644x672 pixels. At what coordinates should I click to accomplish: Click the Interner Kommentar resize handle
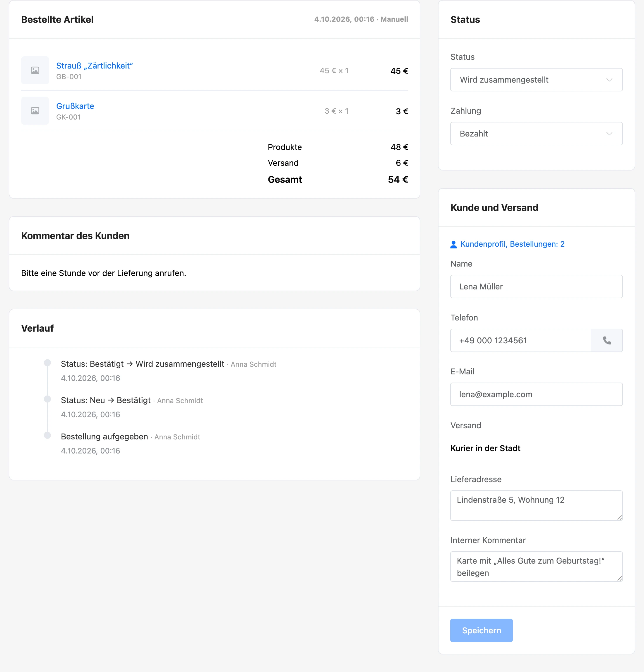coord(620,578)
